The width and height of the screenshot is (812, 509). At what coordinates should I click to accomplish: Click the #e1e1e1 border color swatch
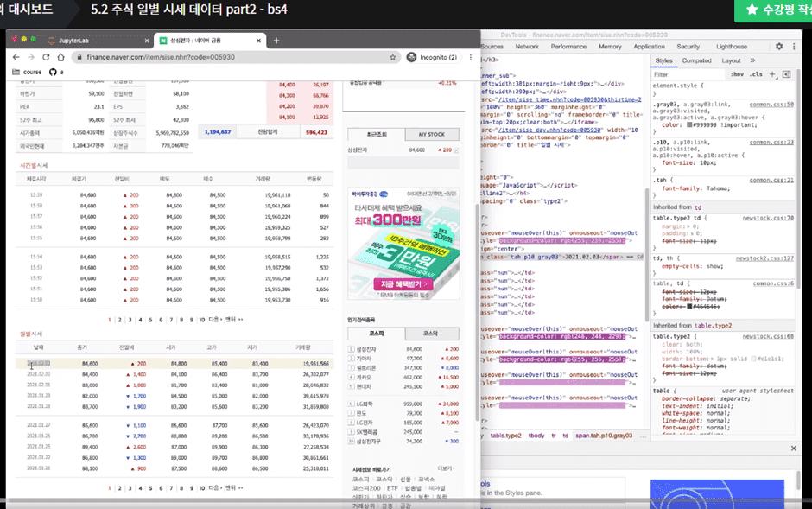pyautogui.click(x=753, y=359)
